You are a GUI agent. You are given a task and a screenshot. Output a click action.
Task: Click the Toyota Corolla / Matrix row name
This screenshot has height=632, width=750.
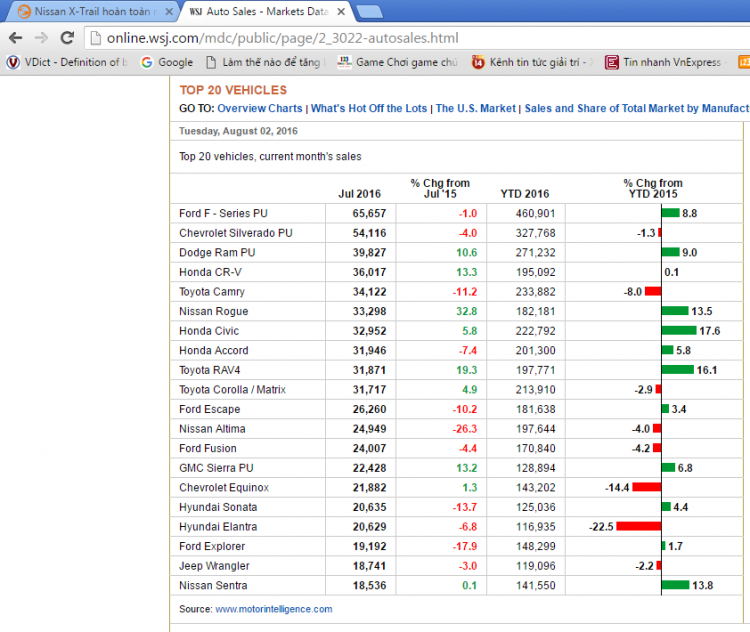point(232,390)
